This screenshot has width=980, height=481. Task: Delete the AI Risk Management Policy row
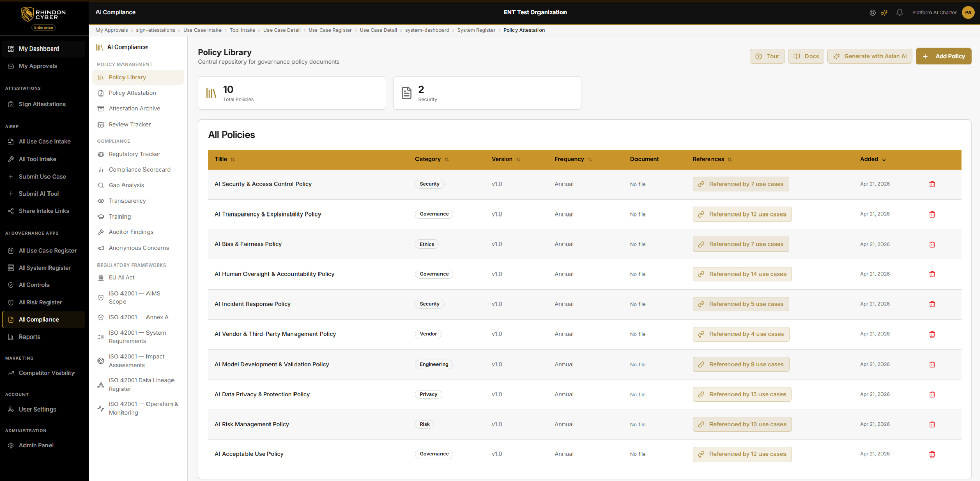[x=932, y=425]
